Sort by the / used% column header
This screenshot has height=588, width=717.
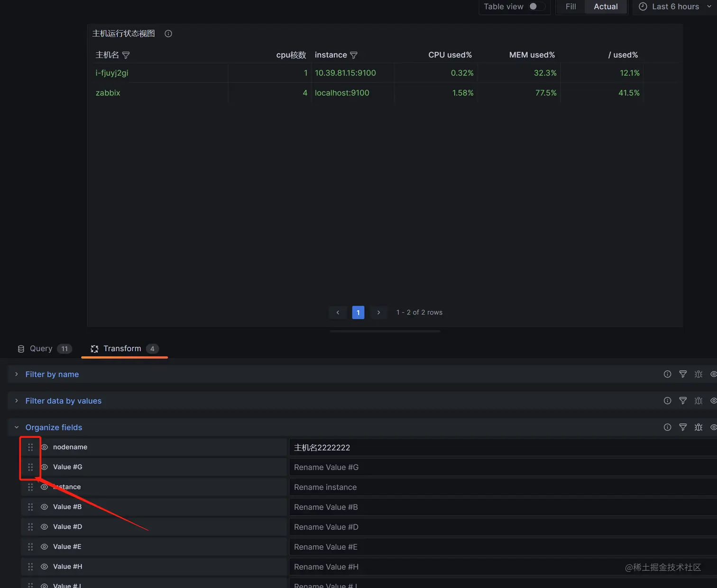click(x=623, y=55)
